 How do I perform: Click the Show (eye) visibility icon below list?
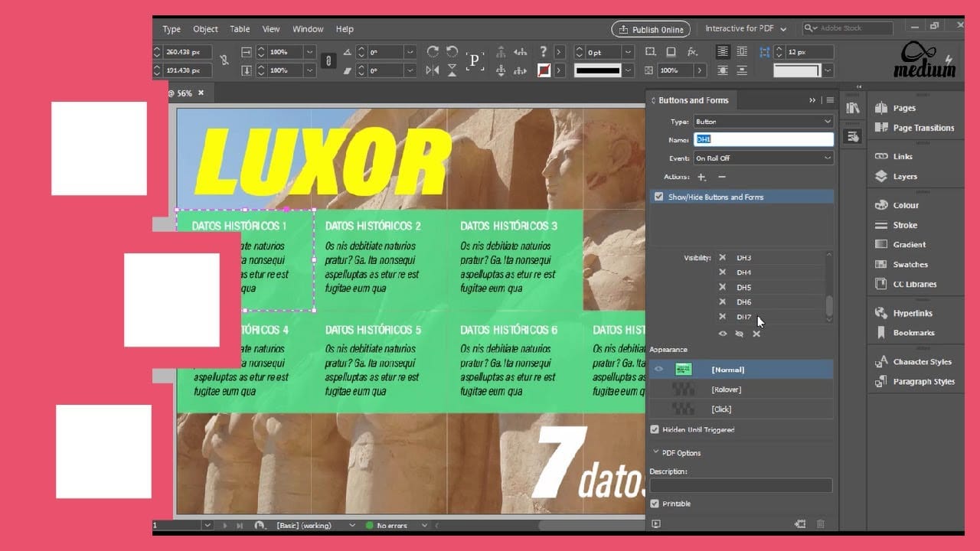723,334
